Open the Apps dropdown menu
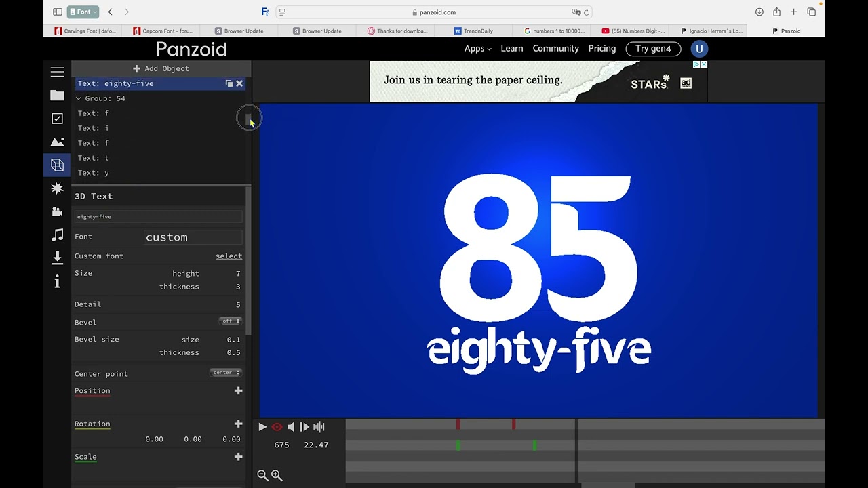The height and width of the screenshot is (488, 868). pos(477,49)
